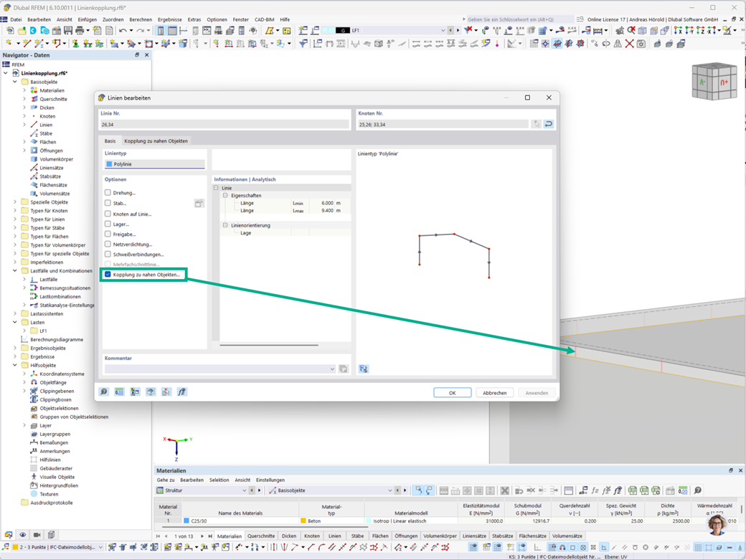The image size is (746, 560).
Task: Open Einstellungen in Materialien panel
Action: point(270,480)
